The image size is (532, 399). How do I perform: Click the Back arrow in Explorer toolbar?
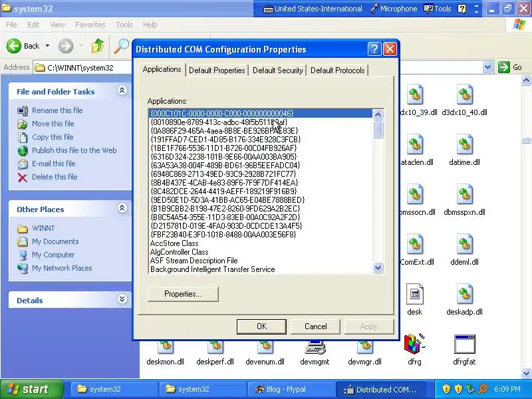[x=14, y=46]
